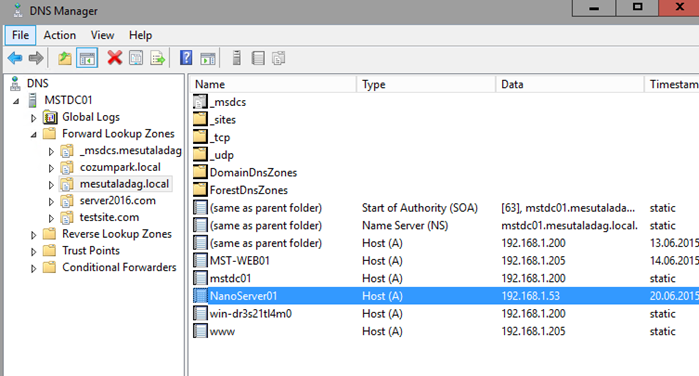Minimize the DNS Manager window
Image resolution: width=699 pixels, height=376 pixels.
coord(594,8)
